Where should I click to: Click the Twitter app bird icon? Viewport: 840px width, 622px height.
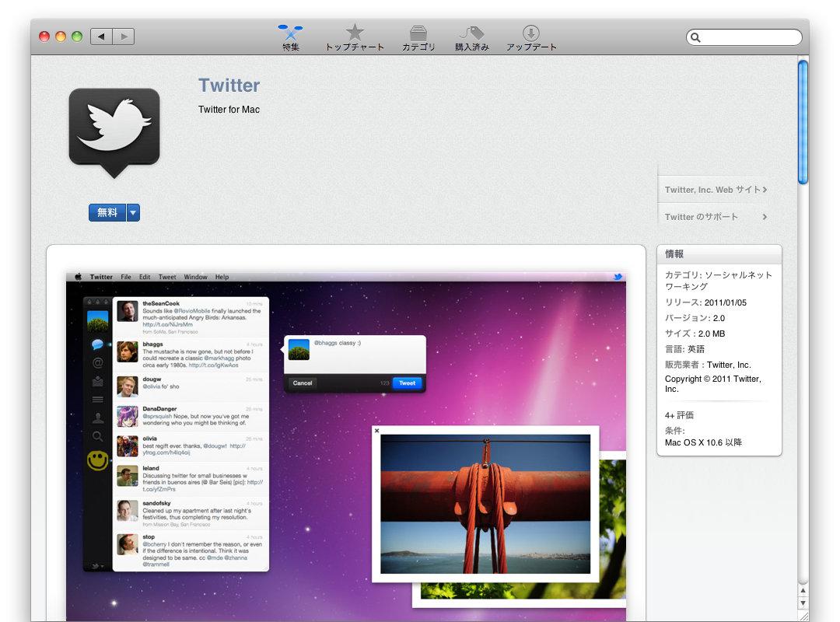point(114,133)
